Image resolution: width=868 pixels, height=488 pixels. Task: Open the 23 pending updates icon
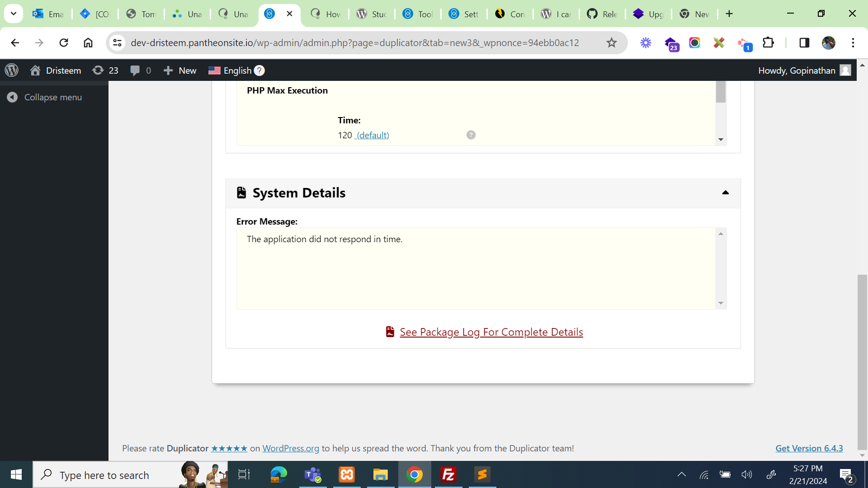pyautogui.click(x=105, y=70)
